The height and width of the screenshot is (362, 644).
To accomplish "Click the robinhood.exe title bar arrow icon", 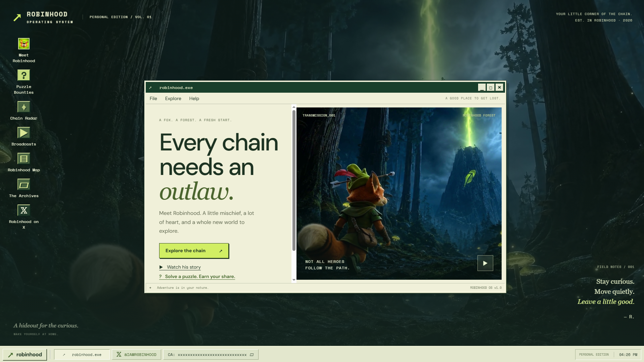I will 150,88.
